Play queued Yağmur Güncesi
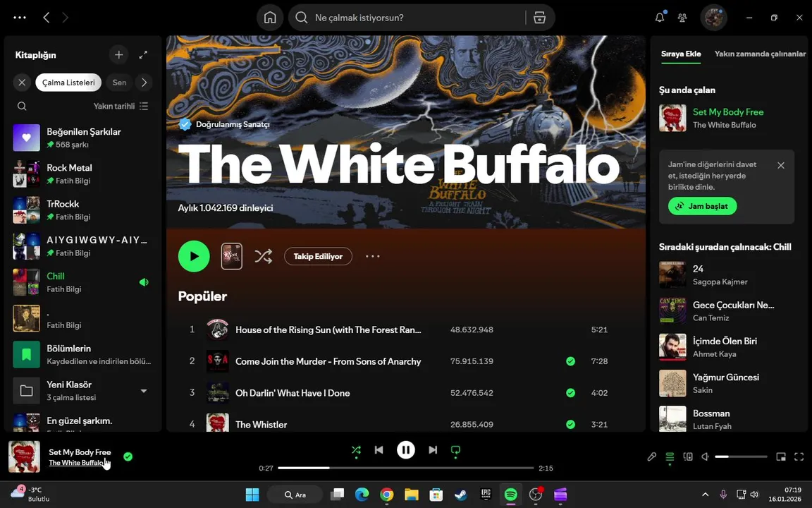The image size is (812, 508). click(727, 383)
